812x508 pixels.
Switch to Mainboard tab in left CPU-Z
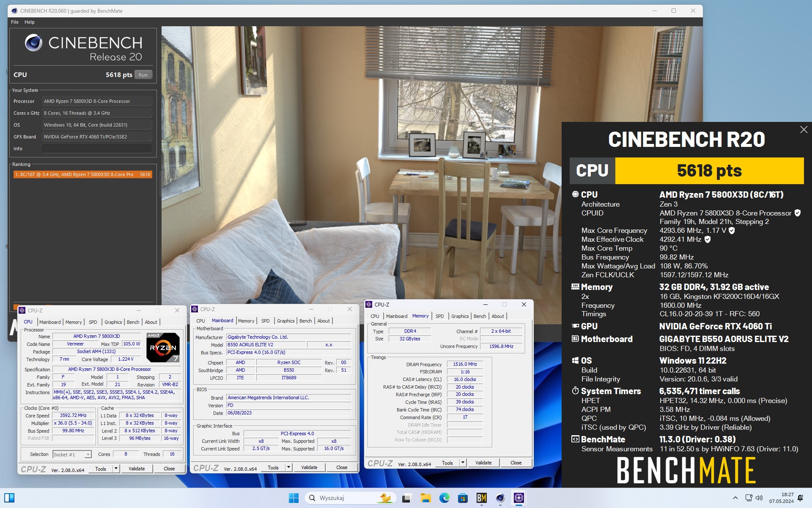click(x=50, y=322)
